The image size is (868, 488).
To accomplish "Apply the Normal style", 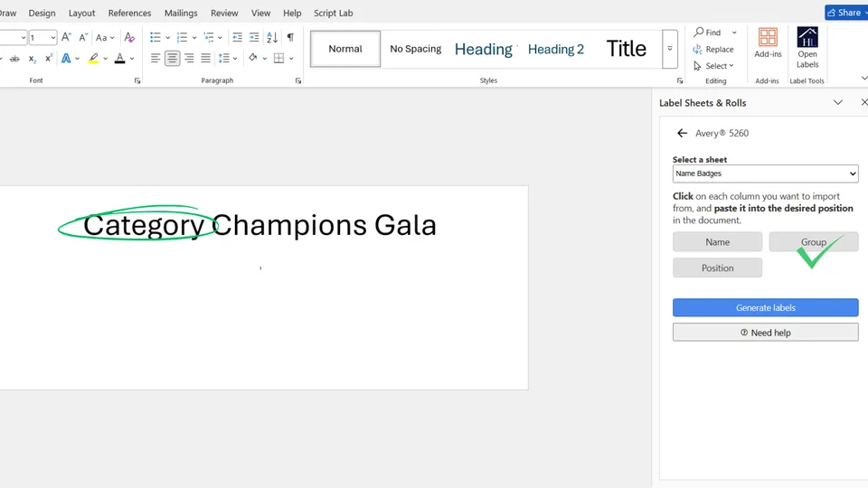I will 345,49.
